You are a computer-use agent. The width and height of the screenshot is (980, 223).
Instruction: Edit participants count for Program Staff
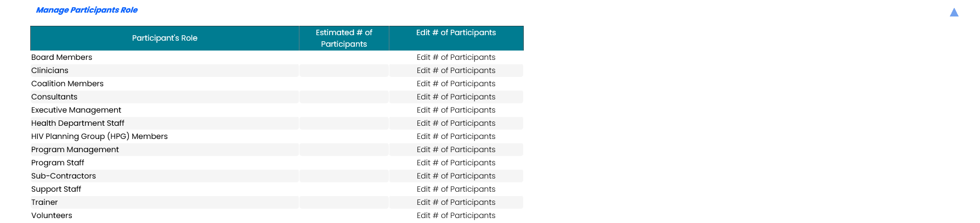[x=456, y=163]
